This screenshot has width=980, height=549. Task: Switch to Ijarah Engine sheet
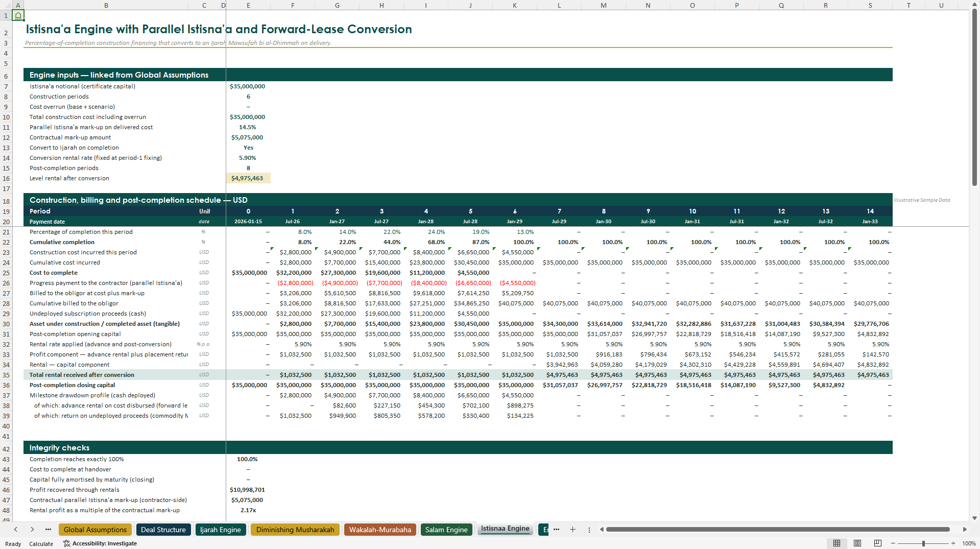221,530
